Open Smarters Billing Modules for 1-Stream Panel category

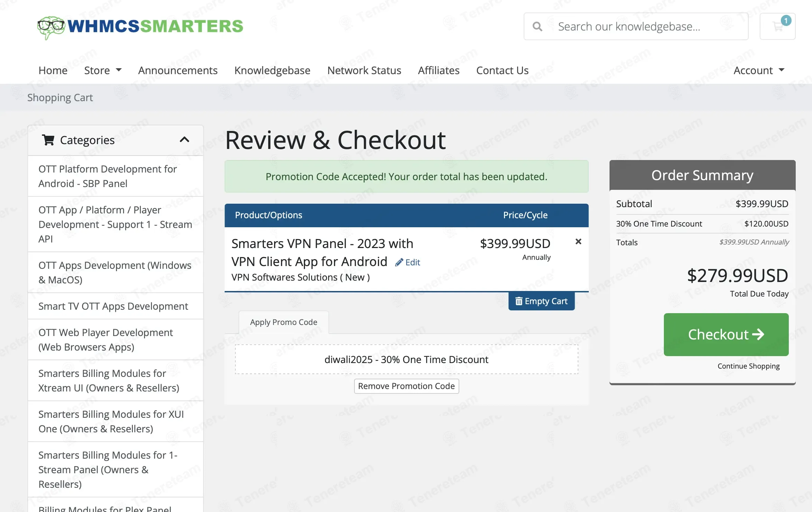pyautogui.click(x=116, y=470)
